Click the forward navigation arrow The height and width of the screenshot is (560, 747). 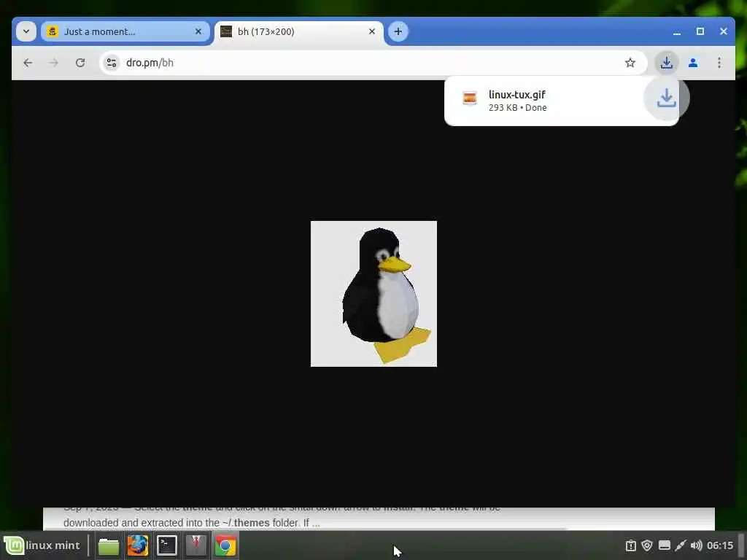54,63
